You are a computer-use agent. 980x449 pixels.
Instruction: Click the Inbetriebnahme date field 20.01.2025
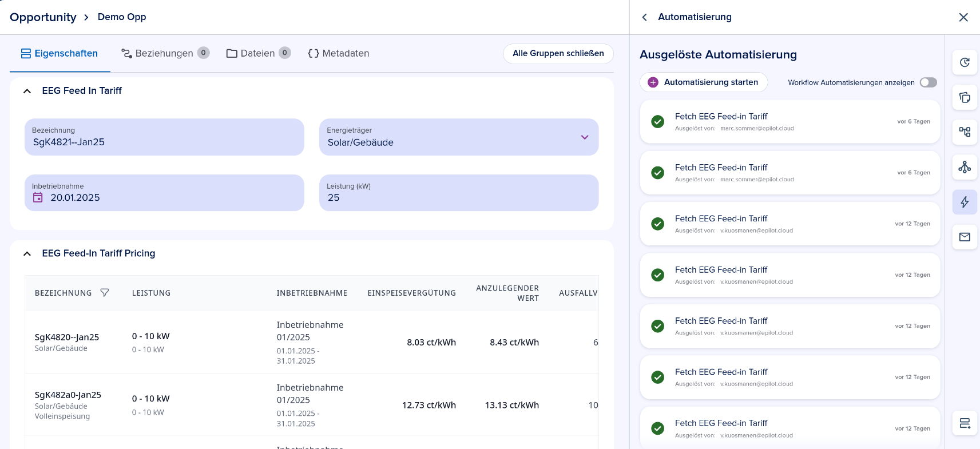pos(164,193)
